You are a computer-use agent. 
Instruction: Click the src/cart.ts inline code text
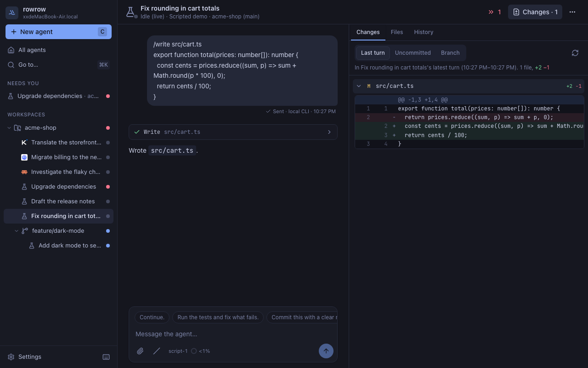(172, 150)
